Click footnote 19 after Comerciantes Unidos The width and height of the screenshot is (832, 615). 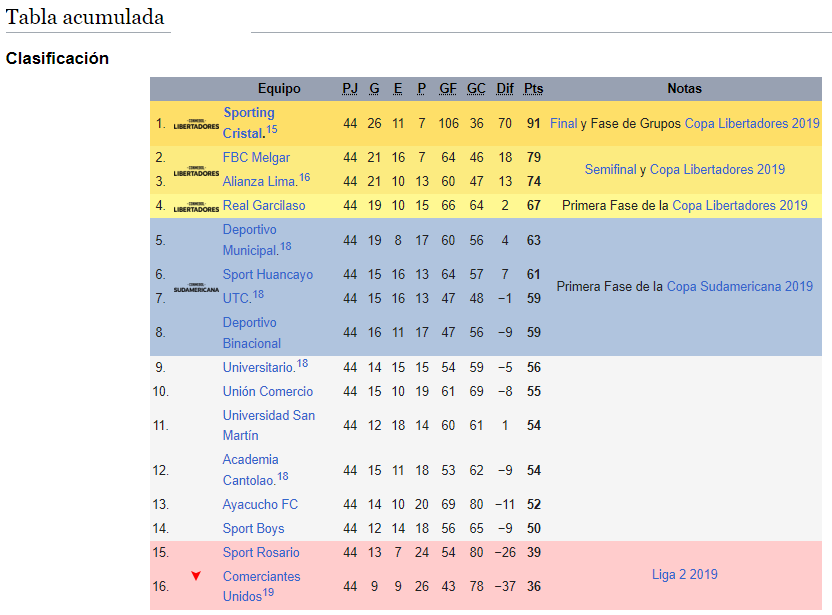pos(268,593)
